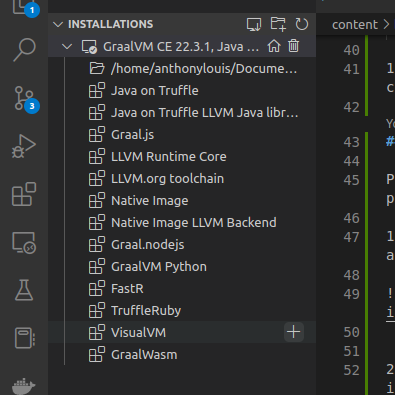Viewport: 395px width, 395px height.
Task: Open the Testing flask view
Action: click(24, 290)
